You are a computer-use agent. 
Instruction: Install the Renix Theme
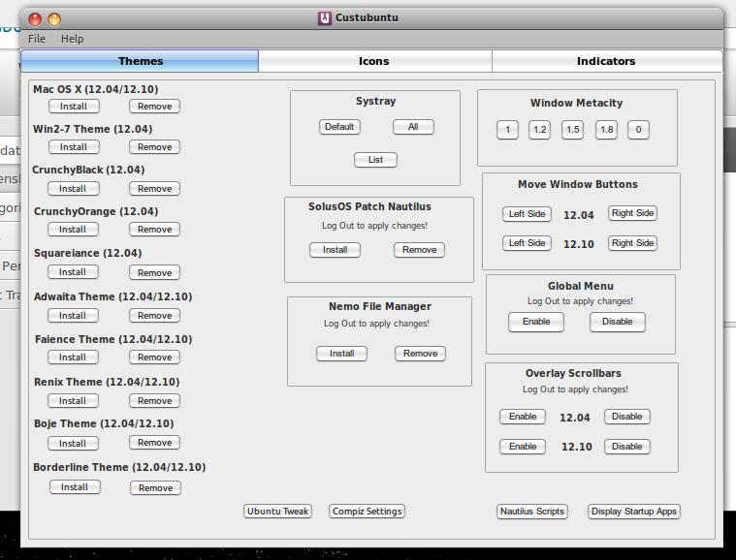coord(73,401)
